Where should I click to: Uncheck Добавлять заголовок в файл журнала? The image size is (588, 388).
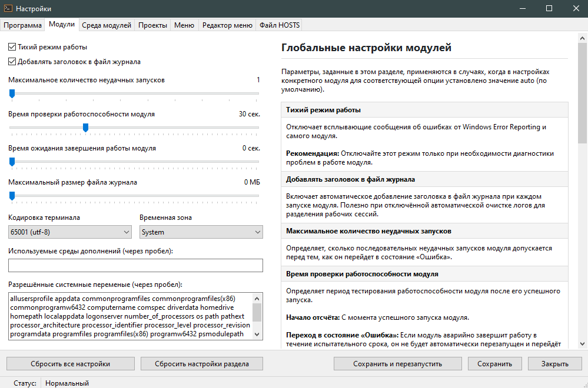[x=12, y=61]
